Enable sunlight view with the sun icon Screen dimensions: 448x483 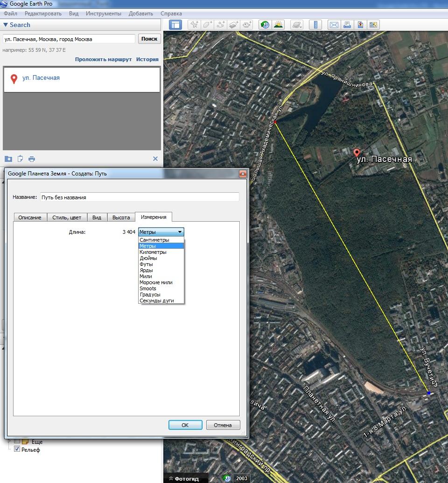279,25
